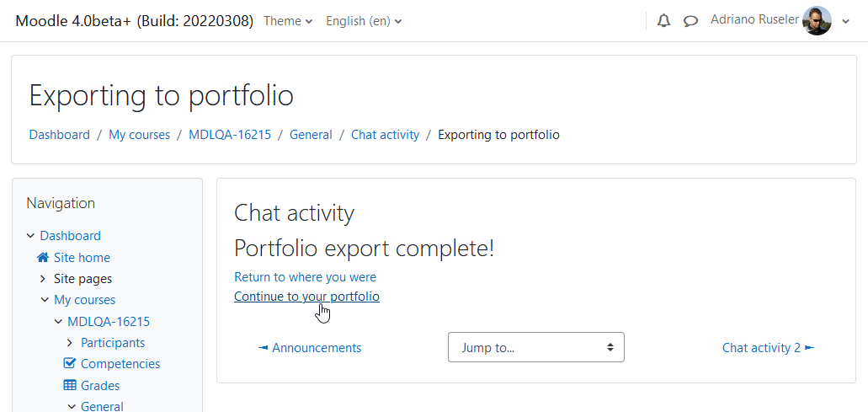Open the notifications bell icon
This screenshot has width=868, height=412.
(x=663, y=21)
